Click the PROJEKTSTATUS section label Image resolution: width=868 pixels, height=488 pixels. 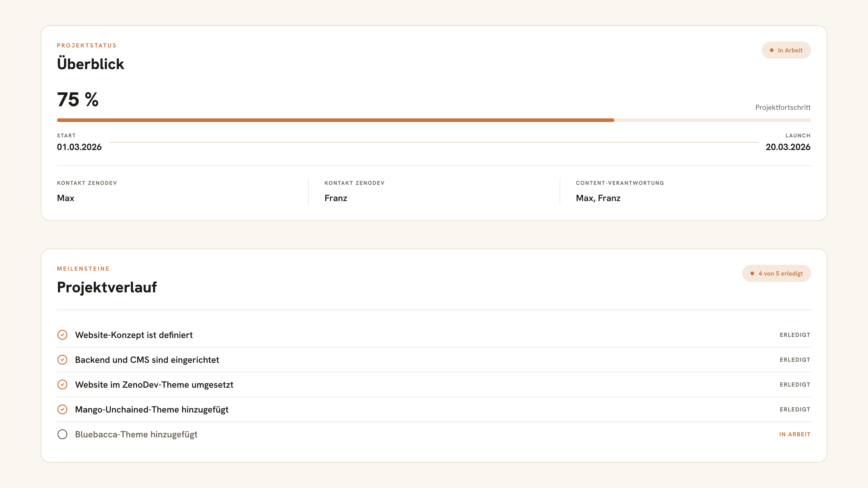(x=87, y=45)
